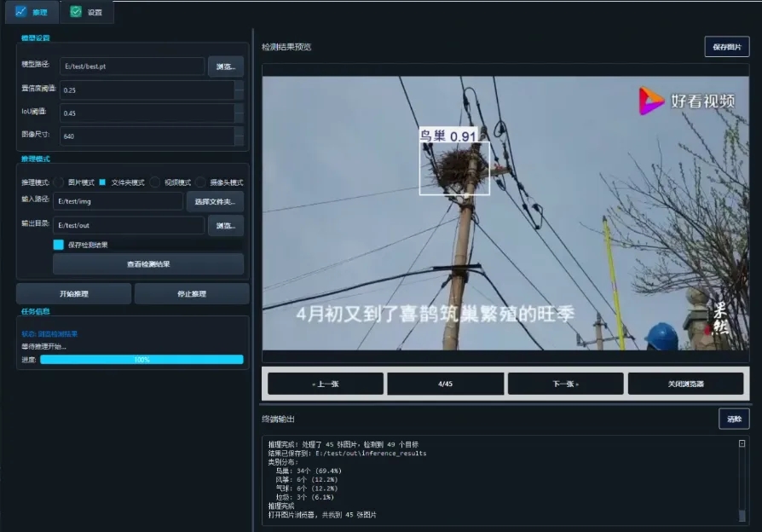
Task: Increase the 置信度阈值 spinner value
Action: (x=240, y=85)
